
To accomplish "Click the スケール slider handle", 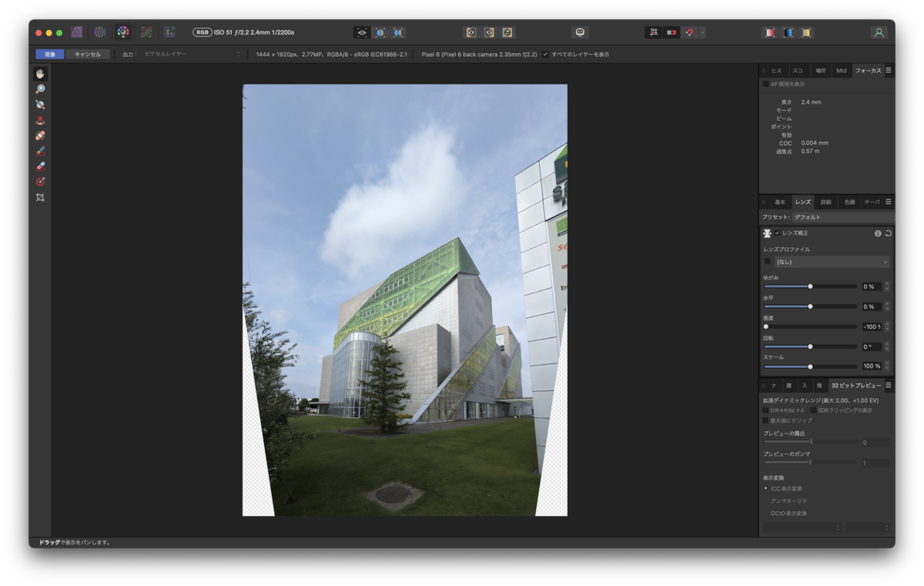I will coord(810,367).
